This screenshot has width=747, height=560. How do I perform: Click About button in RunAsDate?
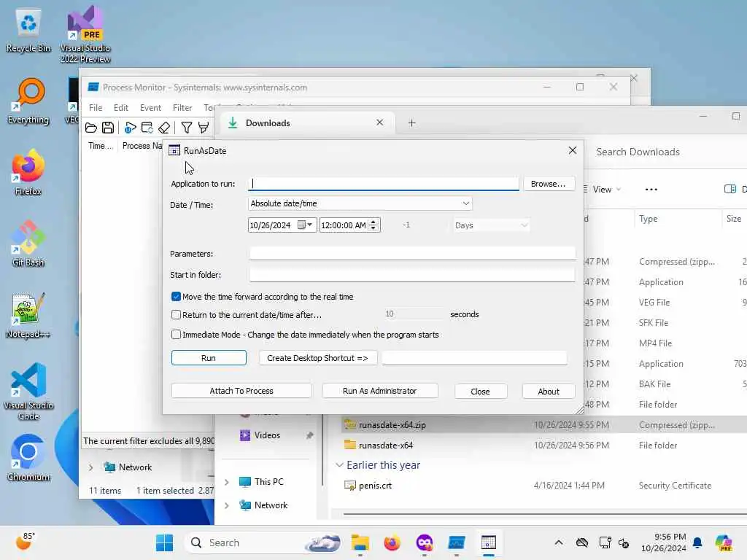point(549,392)
